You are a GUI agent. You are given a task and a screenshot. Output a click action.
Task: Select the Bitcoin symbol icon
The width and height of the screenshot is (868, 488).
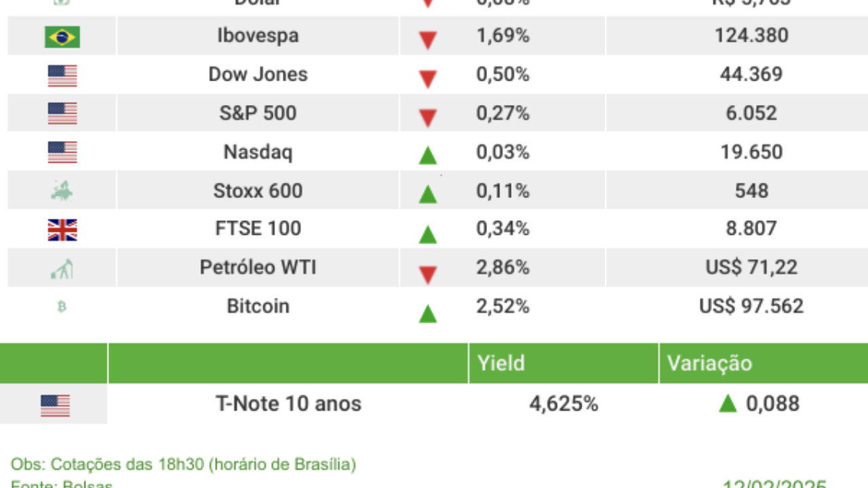pyautogui.click(x=62, y=307)
